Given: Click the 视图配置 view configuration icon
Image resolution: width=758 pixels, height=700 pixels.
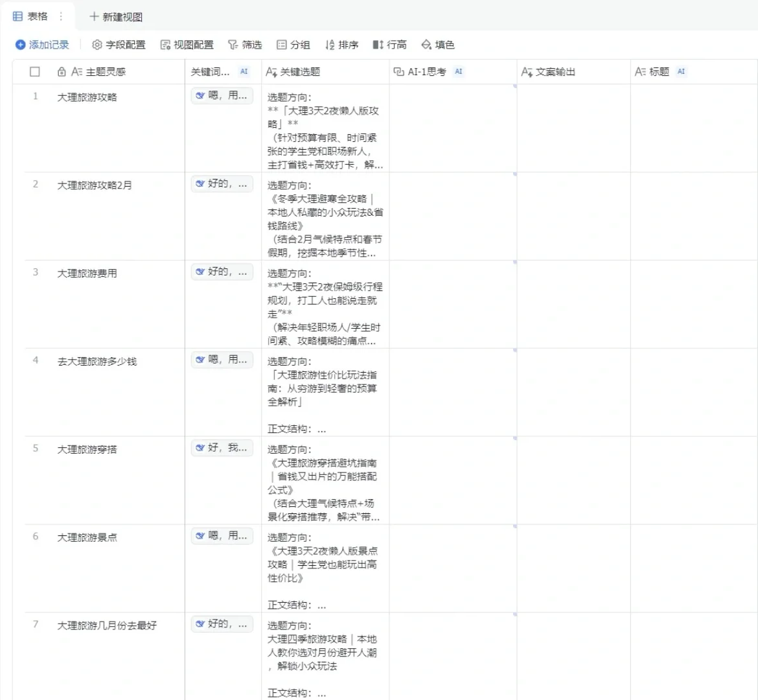Looking at the screenshot, I should 166,44.
